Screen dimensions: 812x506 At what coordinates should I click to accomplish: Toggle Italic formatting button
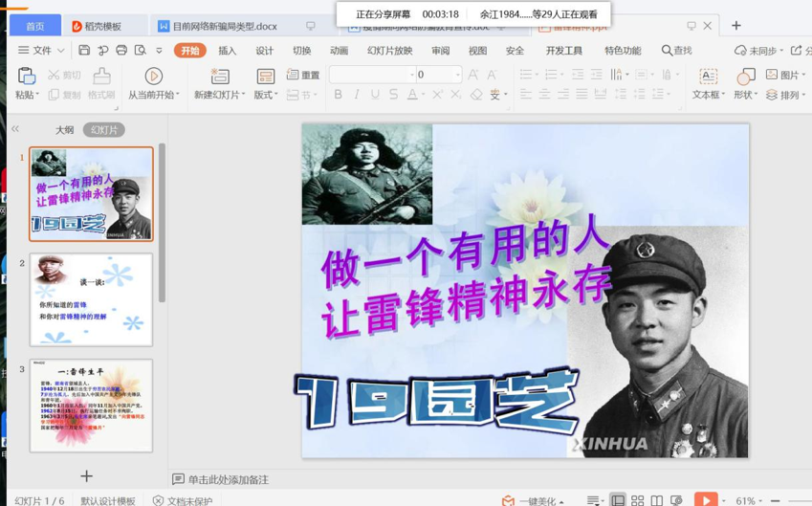(x=357, y=95)
